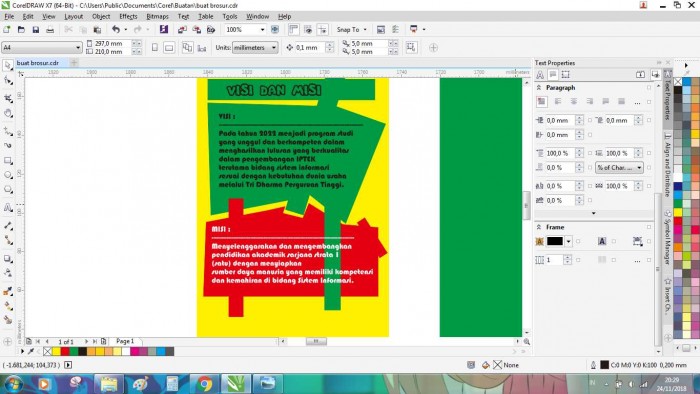This screenshot has width=700, height=394.
Task: Select the Connector tool
Action: 8,240
